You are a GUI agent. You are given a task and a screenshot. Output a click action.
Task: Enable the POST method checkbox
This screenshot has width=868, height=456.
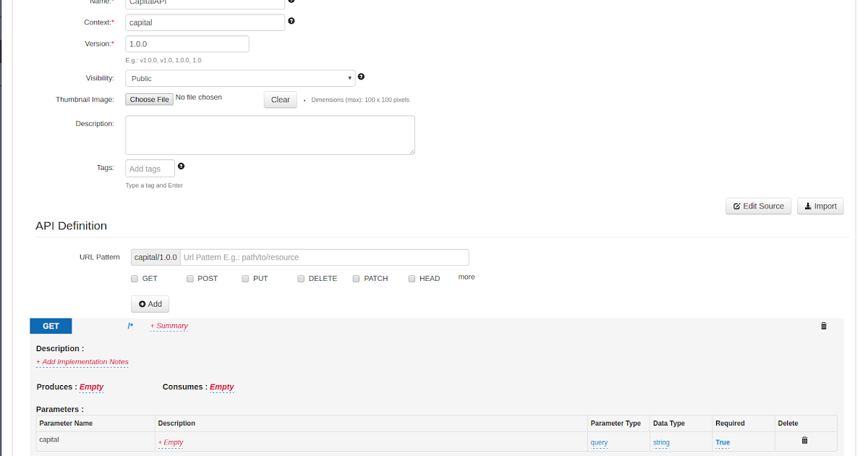coord(190,278)
